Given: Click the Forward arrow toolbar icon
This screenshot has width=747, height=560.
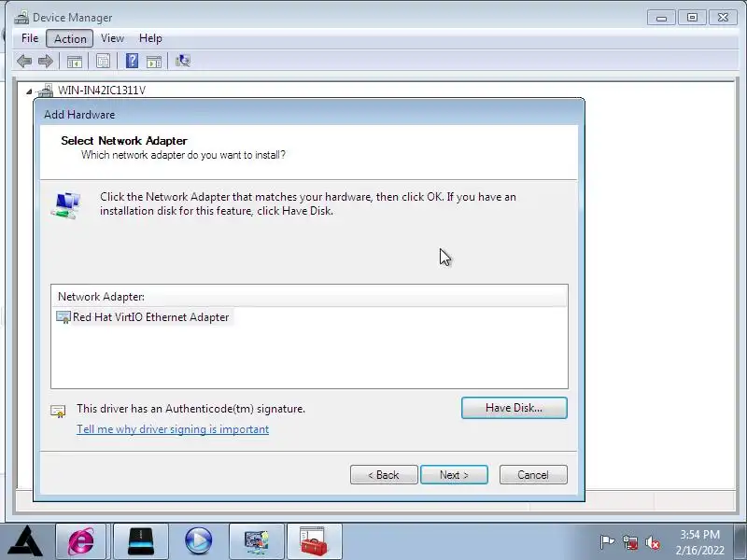Looking at the screenshot, I should (x=46, y=61).
